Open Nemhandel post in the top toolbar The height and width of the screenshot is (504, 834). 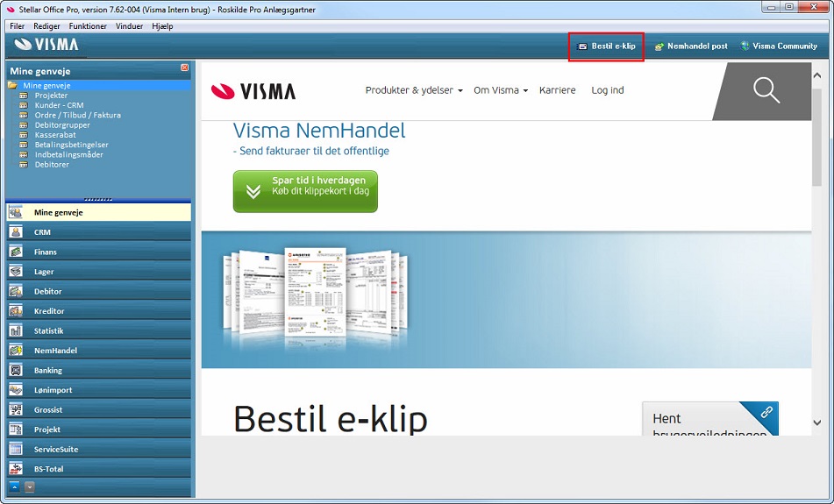(690, 46)
